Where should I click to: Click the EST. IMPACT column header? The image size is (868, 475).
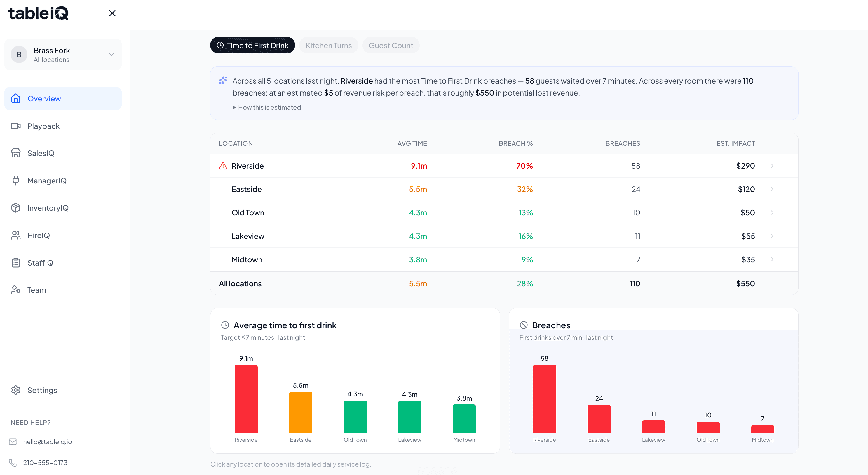click(735, 143)
